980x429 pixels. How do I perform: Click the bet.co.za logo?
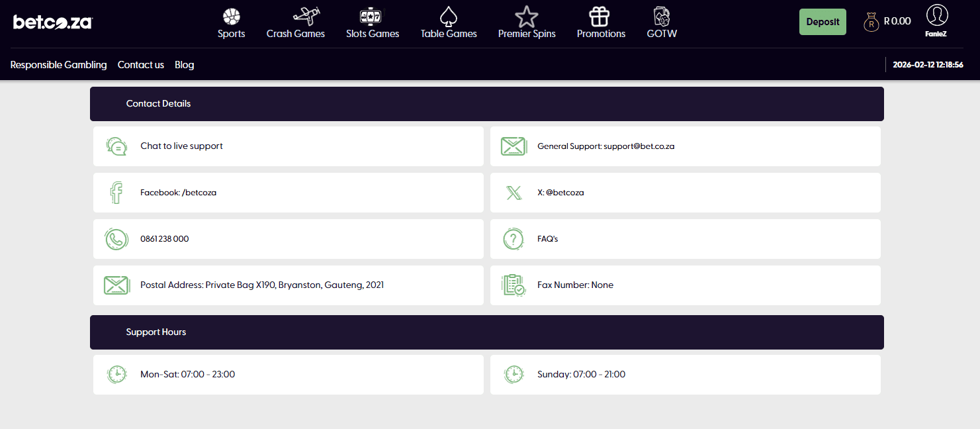(53, 22)
